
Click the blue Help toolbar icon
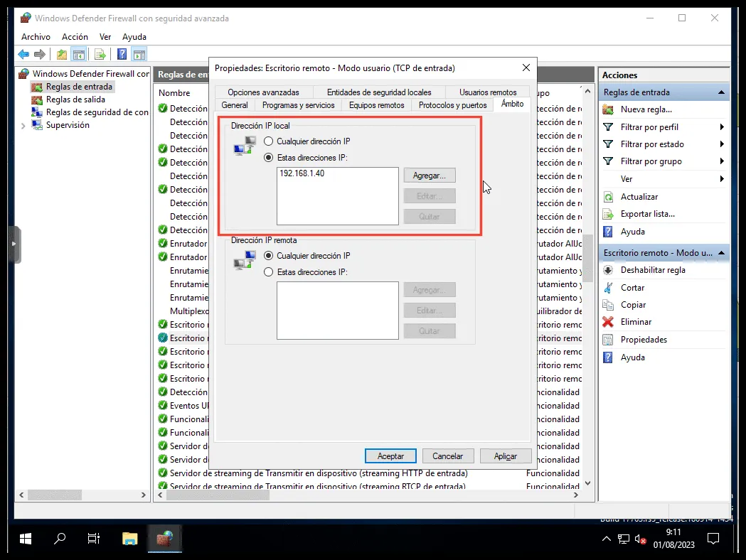click(122, 54)
